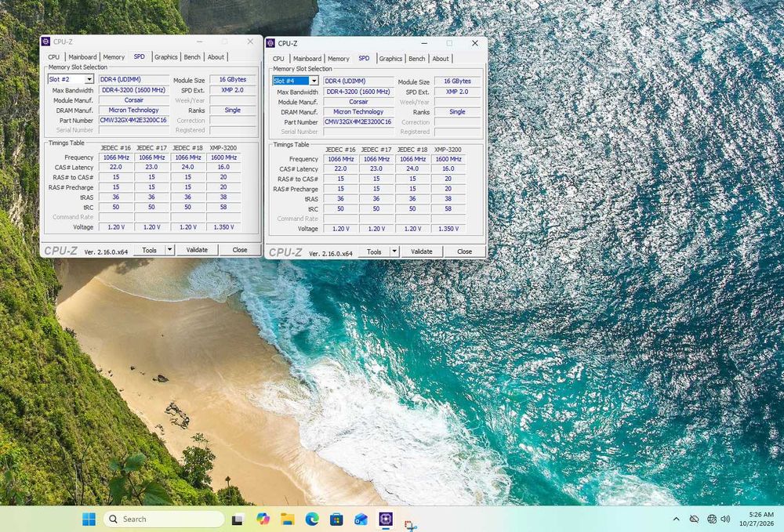784x532 pixels.
Task: Switch to CPU tab in left window
Action: click(x=54, y=57)
